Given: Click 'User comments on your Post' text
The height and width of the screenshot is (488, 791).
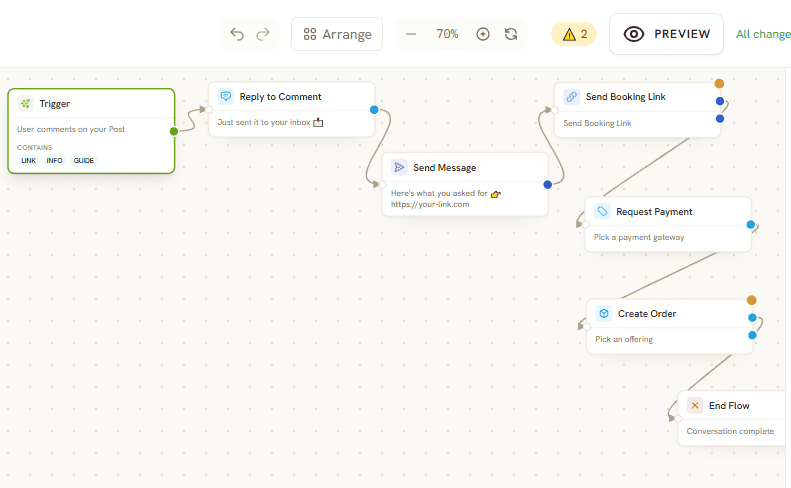Looking at the screenshot, I should click(71, 129).
